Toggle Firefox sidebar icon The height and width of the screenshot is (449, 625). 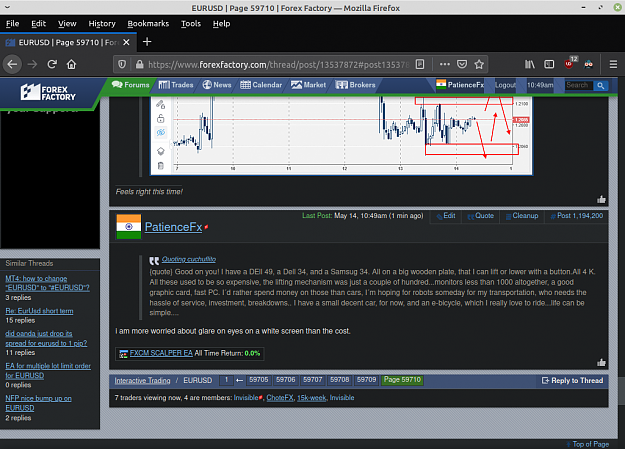tap(549, 64)
